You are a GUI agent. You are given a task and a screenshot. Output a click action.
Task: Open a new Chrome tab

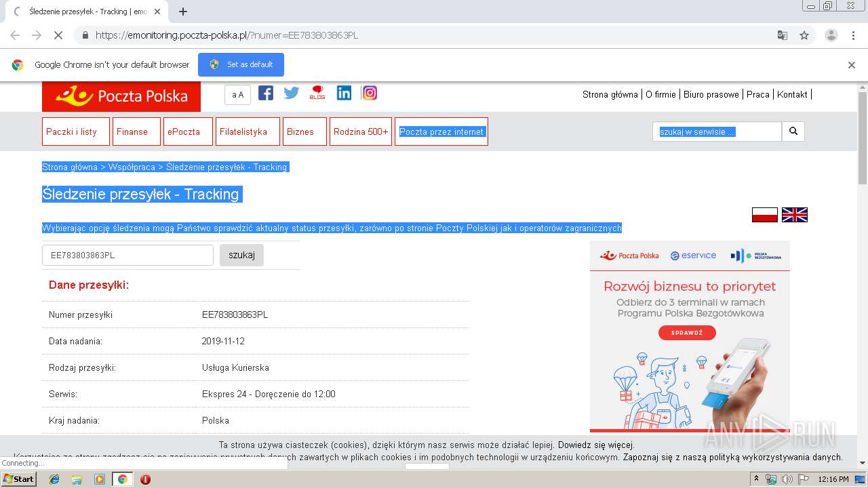(182, 12)
